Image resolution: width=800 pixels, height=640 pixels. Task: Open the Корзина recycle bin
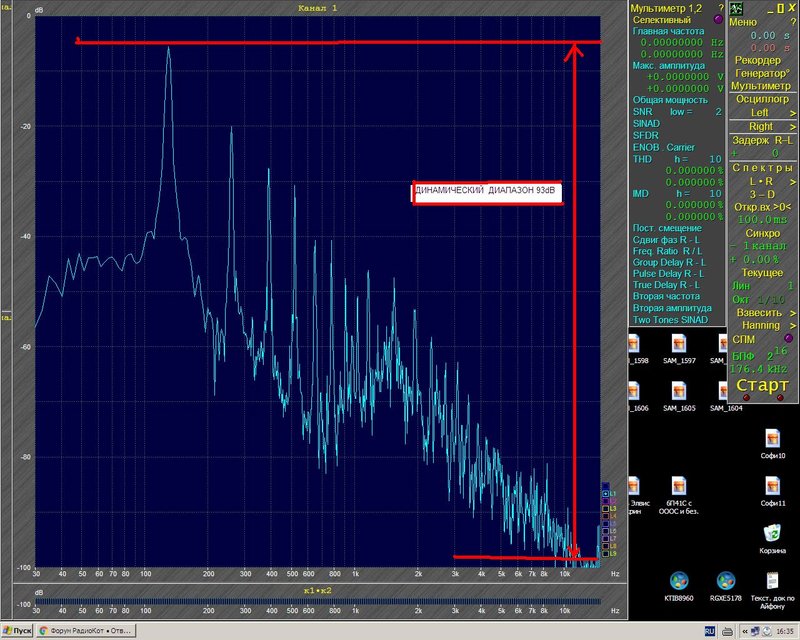click(772, 539)
